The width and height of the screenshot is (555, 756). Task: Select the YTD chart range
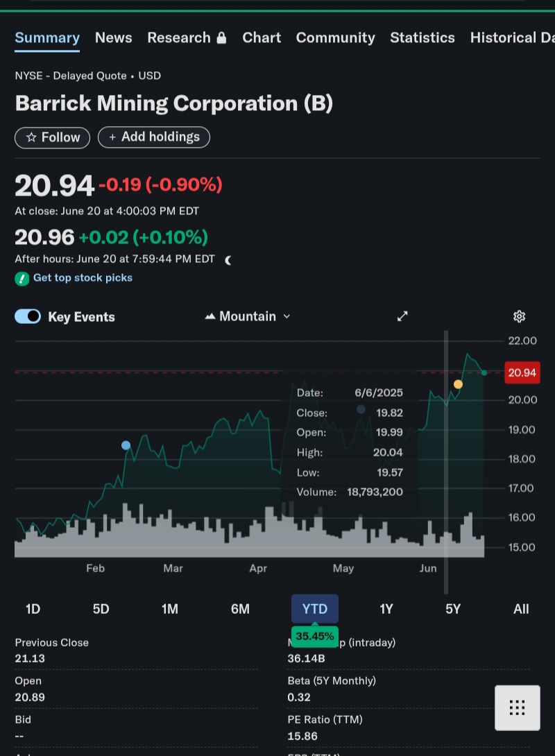point(314,609)
